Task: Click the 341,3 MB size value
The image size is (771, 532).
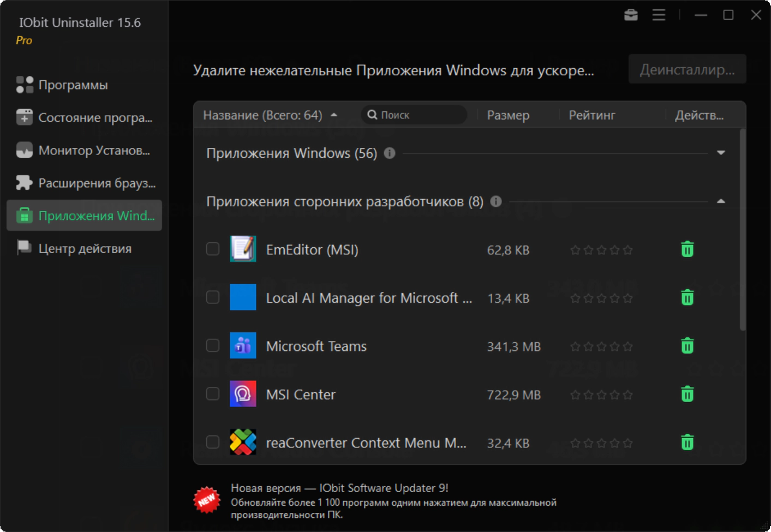Action: coord(513,346)
